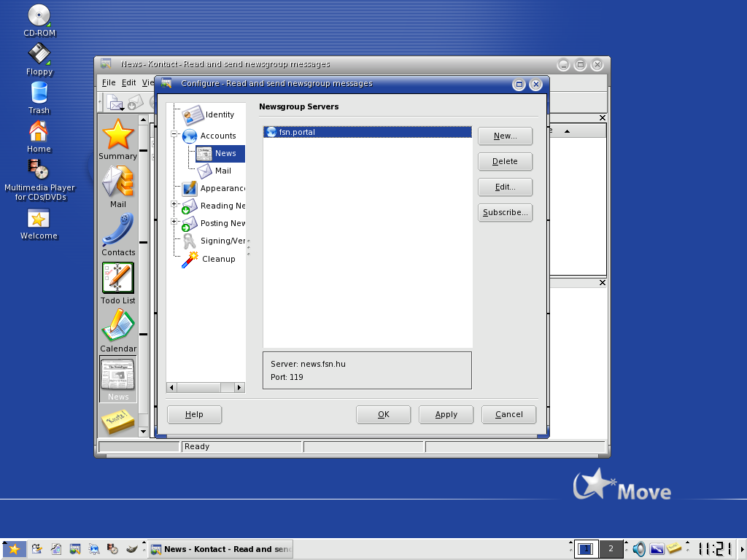Viewport: 747px width, 560px height.
Task: Select the News accounts entry
Action: tap(220, 153)
